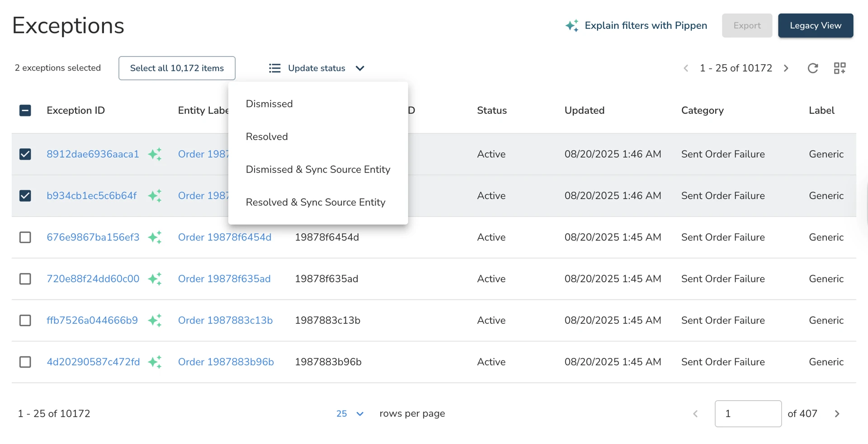This screenshot has width=868, height=444.
Task: Go to previous page using bottom arrow
Action: coord(695,414)
